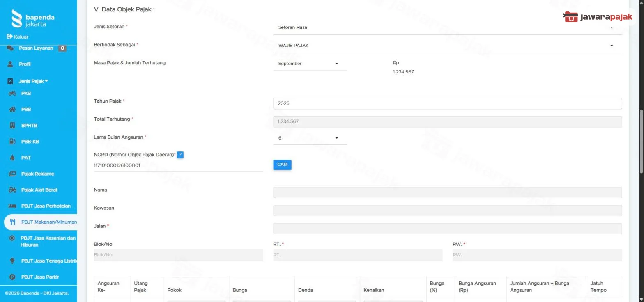Click the PAT water drop icon
The height and width of the screenshot is (302, 644).
click(12, 158)
